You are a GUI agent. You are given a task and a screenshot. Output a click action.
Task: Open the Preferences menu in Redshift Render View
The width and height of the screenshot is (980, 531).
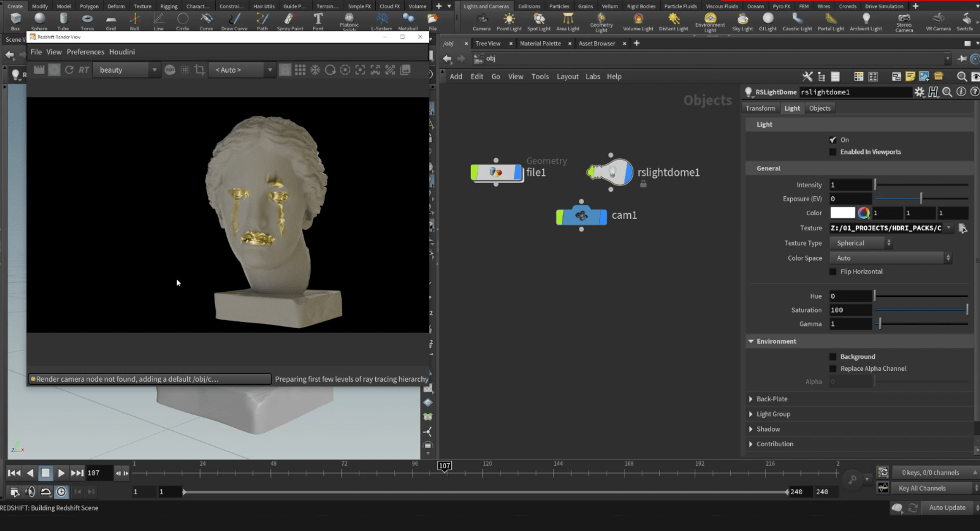(x=85, y=52)
